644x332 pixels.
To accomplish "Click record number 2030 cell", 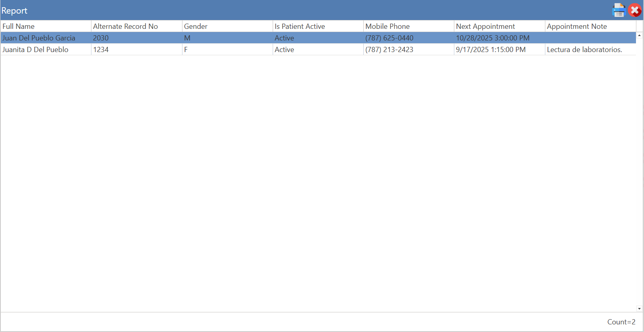I will [x=137, y=38].
